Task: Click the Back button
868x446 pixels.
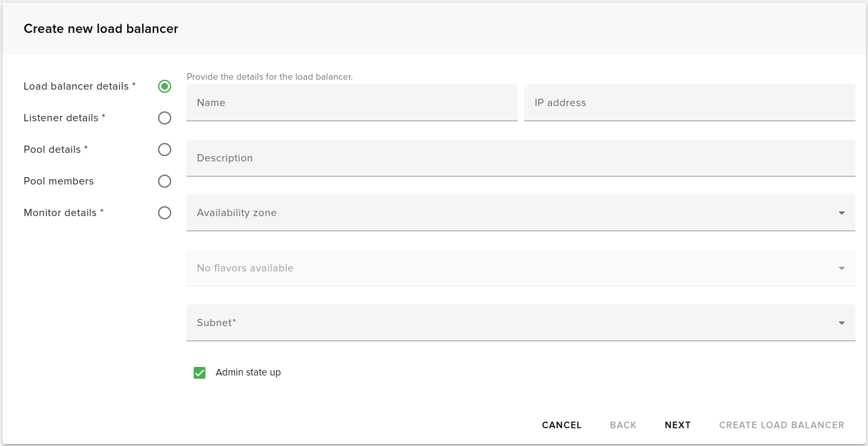Action: click(623, 425)
